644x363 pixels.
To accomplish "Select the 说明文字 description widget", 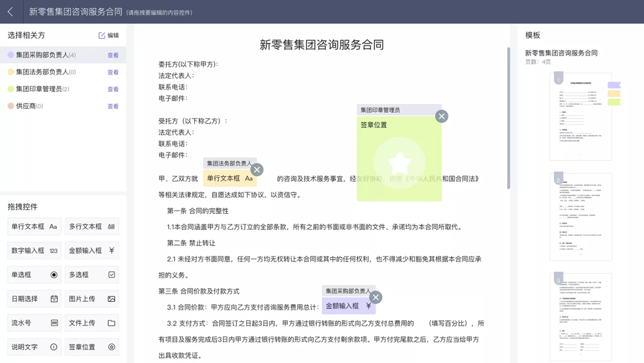I will click(34, 347).
